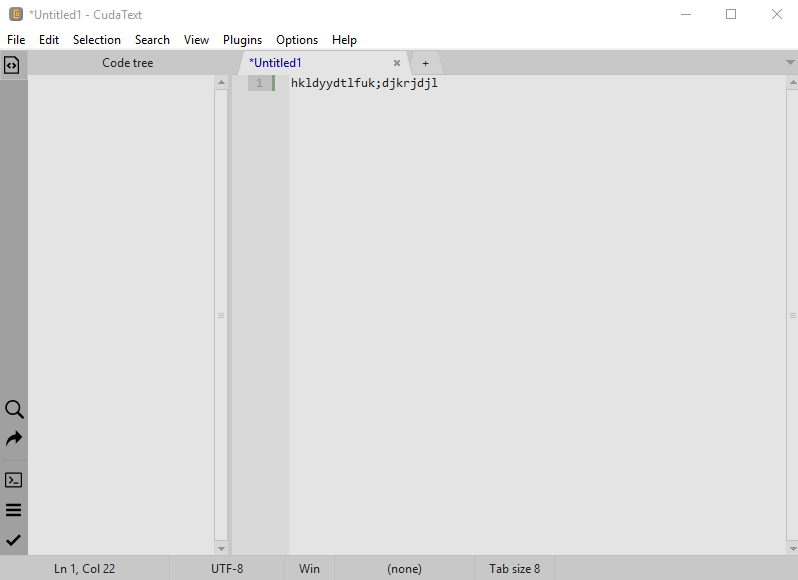Image resolution: width=798 pixels, height=580 pixels.
Task: Click Code tree scrollbar down arrow
Action: pos(221,548)
